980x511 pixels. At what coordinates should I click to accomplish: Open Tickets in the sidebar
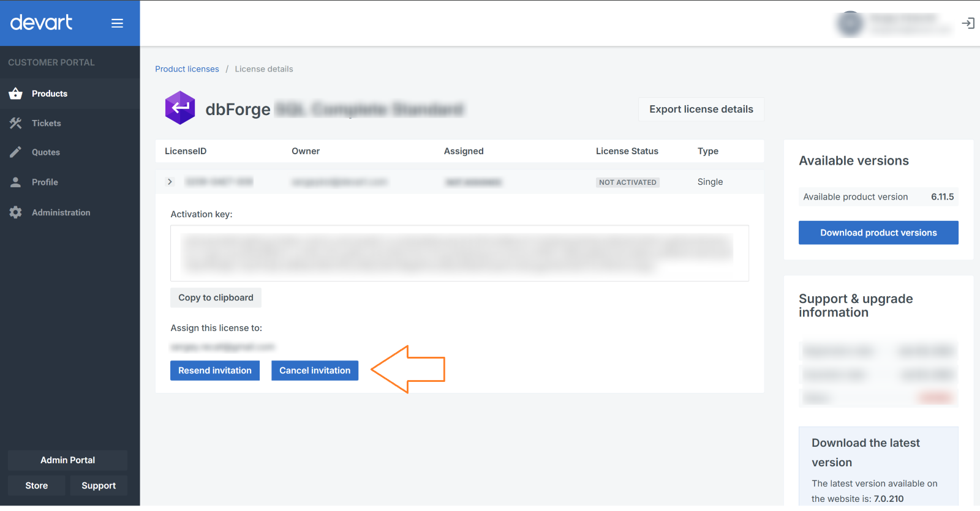click(70, 123)
